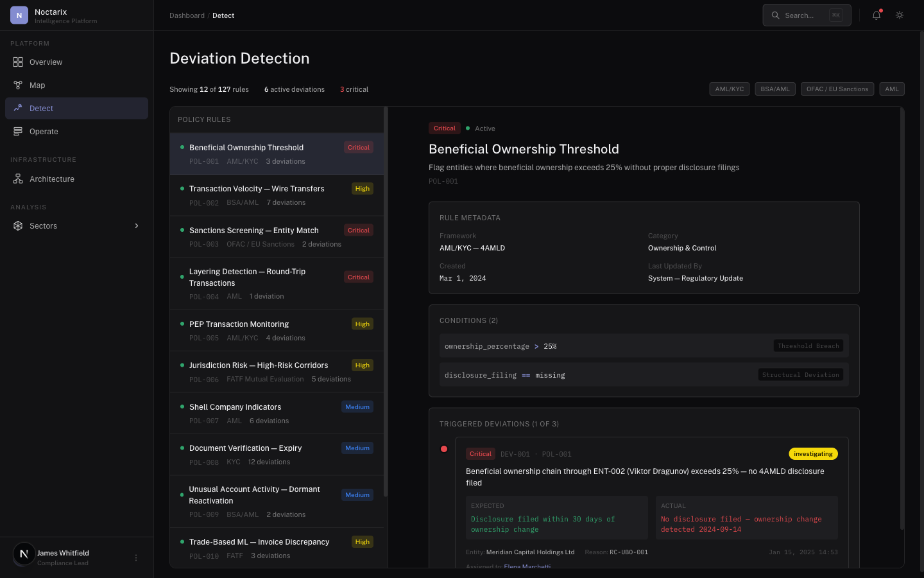Click the investigating status badge
This screenshot has height=578, width=924.
pos(813,454)
